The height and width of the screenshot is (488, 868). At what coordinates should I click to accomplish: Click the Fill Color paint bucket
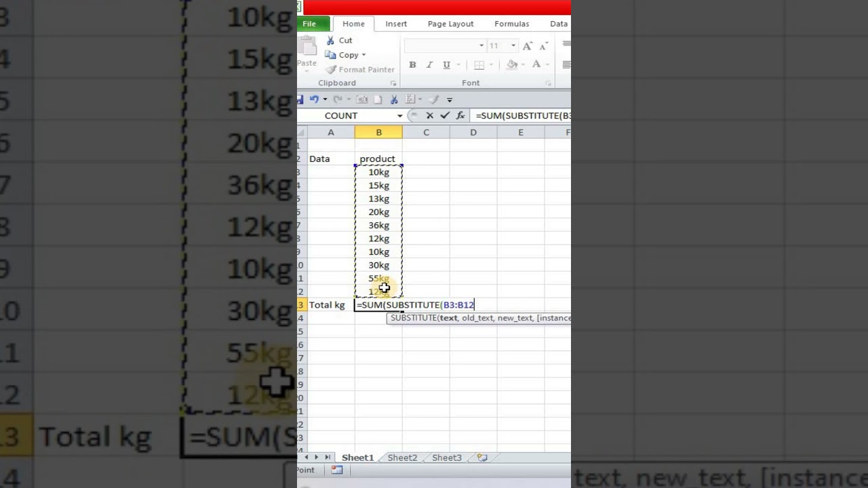(512, 64)
